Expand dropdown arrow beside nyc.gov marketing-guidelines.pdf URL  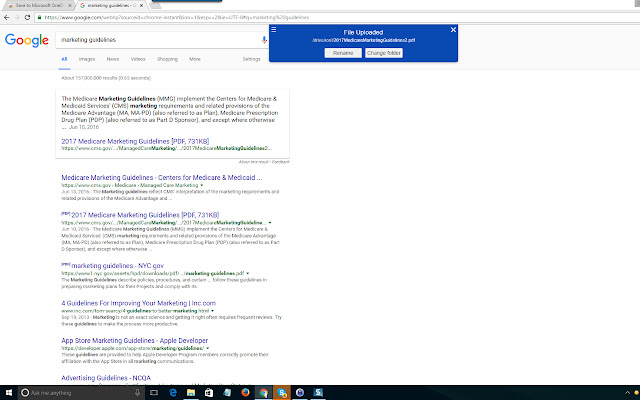point(247,273)
